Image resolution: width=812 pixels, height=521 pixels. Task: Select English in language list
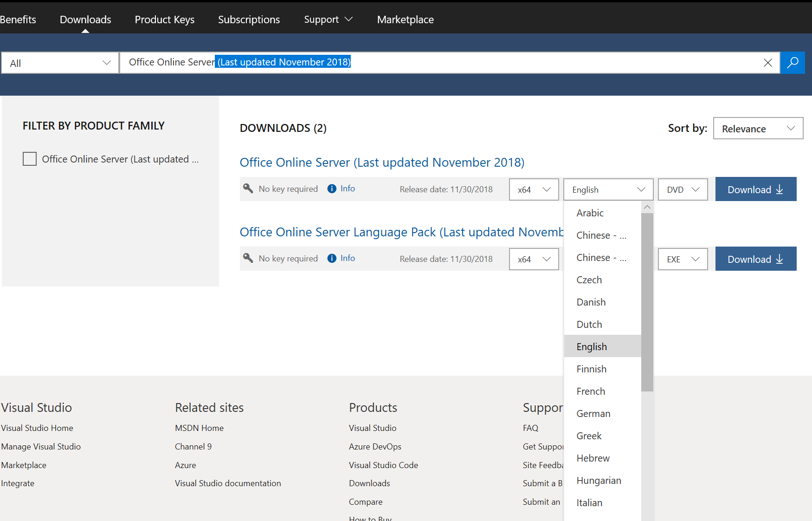pyautogui.click(x=602, y=346)
